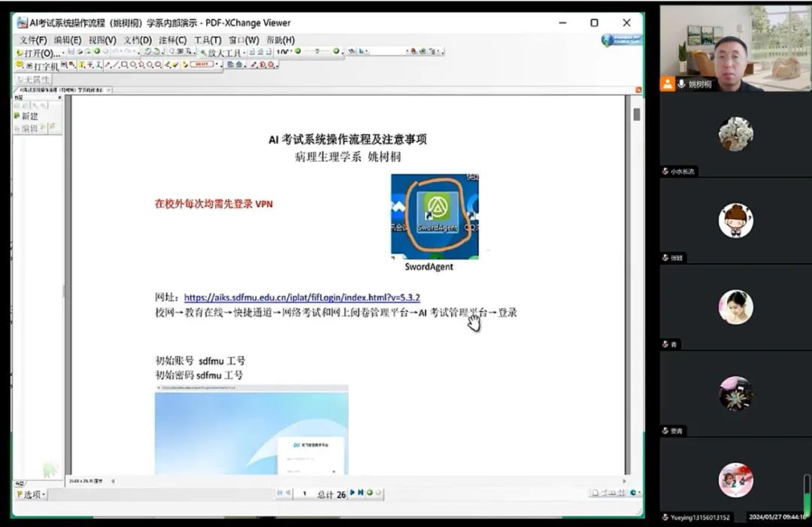Click the sticky note comment icon
Screen dimensions: 812x527
[20, 65]
